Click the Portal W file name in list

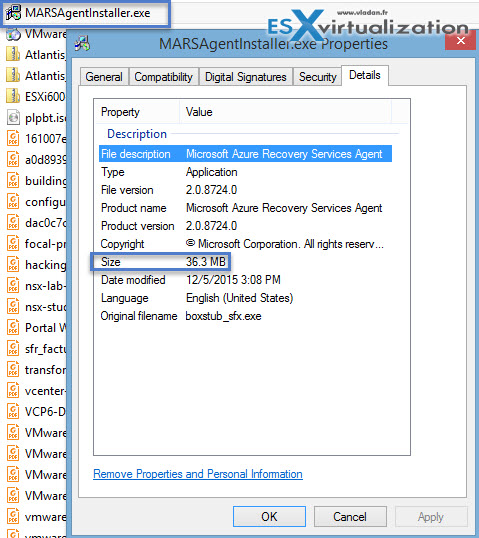pos(45,328)
